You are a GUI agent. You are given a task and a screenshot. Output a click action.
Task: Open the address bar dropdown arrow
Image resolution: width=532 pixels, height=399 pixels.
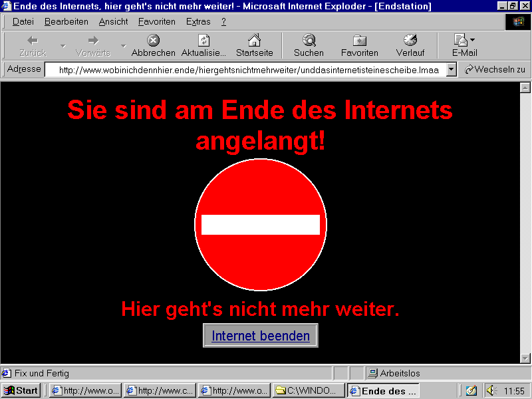pyautogui.click(x=451, y=68)
